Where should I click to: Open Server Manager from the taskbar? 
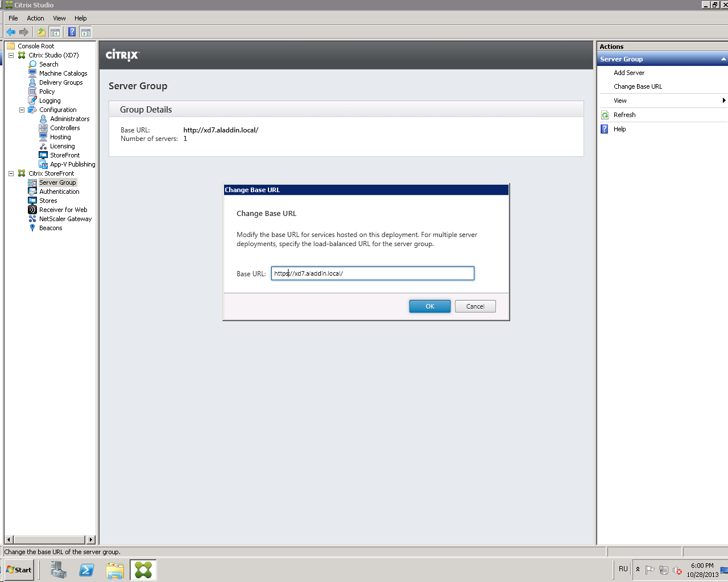(58, 569)
